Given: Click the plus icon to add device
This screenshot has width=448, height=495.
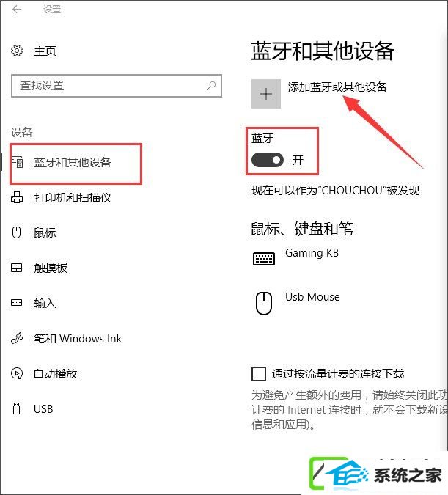Looking at the screenshot, I should pos(266,94).
